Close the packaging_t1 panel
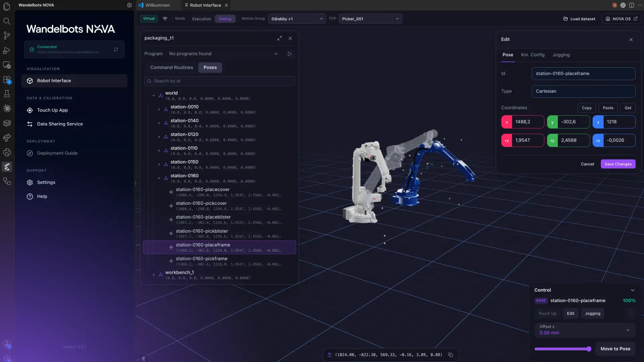This screenshot has height=362, width=644. 290,38
